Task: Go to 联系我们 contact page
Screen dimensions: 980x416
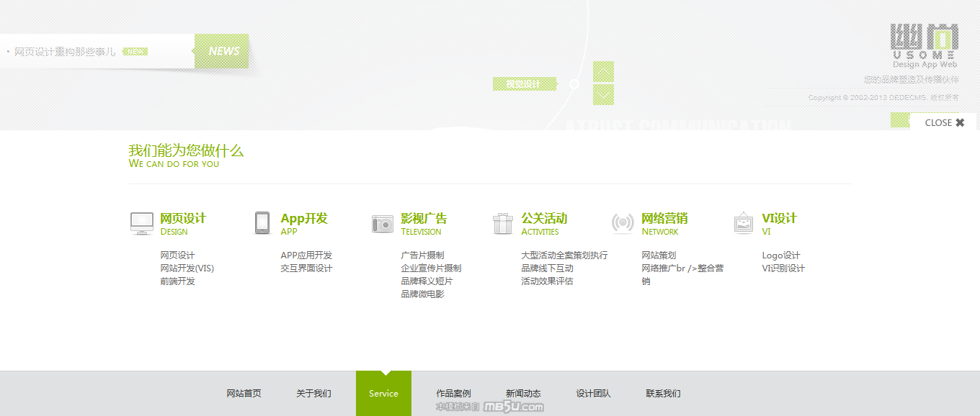Action: tap(663, 394)
